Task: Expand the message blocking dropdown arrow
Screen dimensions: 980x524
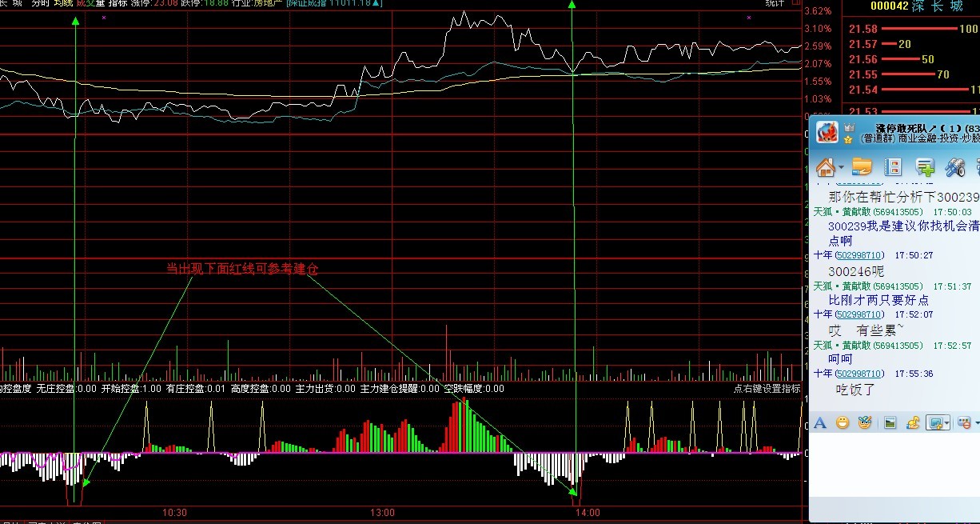Action: 977,422
